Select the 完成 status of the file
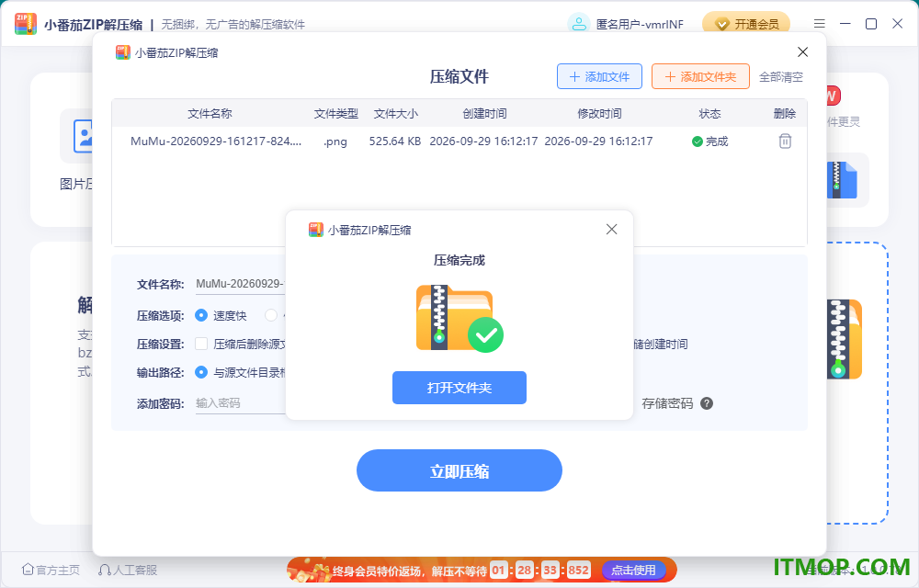The width and height of the screenshot is (919, 588). tap(709, 141)
